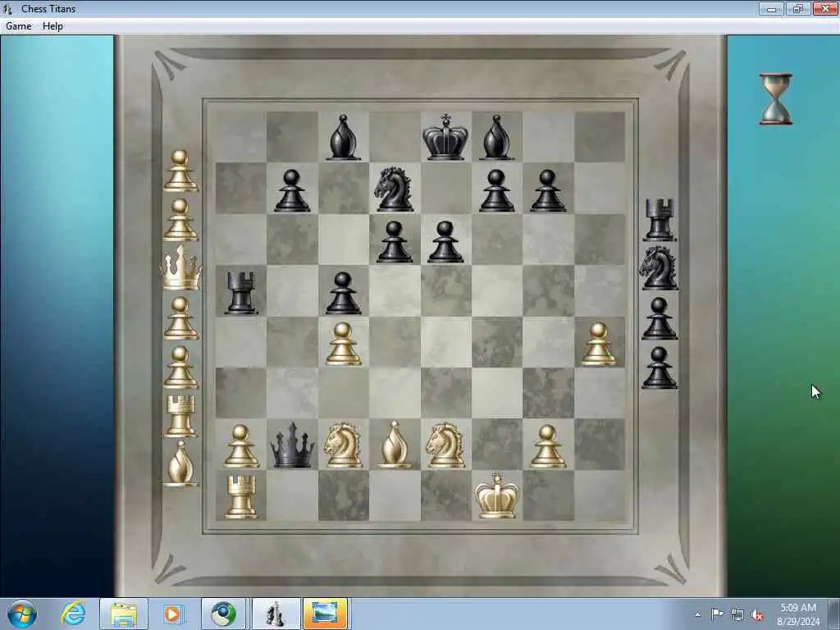Switch to Chess Titans taskbar button
Viewport: 840px width, 630px height.
click(x=275, y=614)
